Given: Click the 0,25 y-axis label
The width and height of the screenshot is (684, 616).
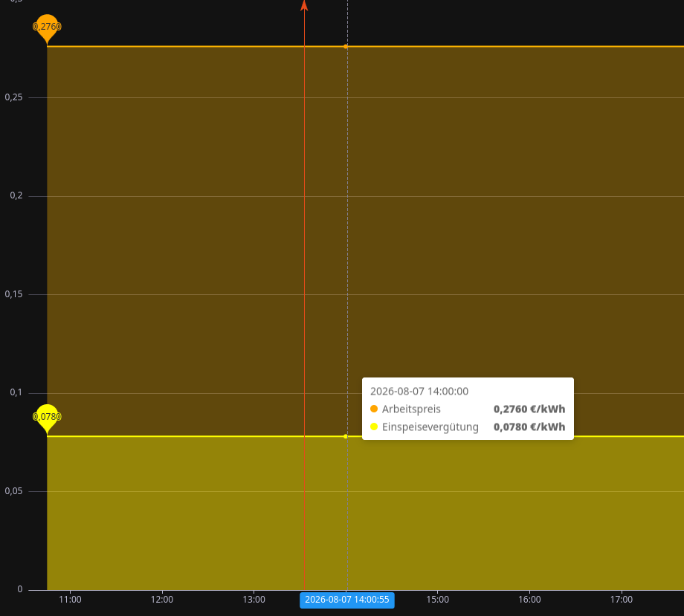Looking at the screenshot, I should 13,97.
